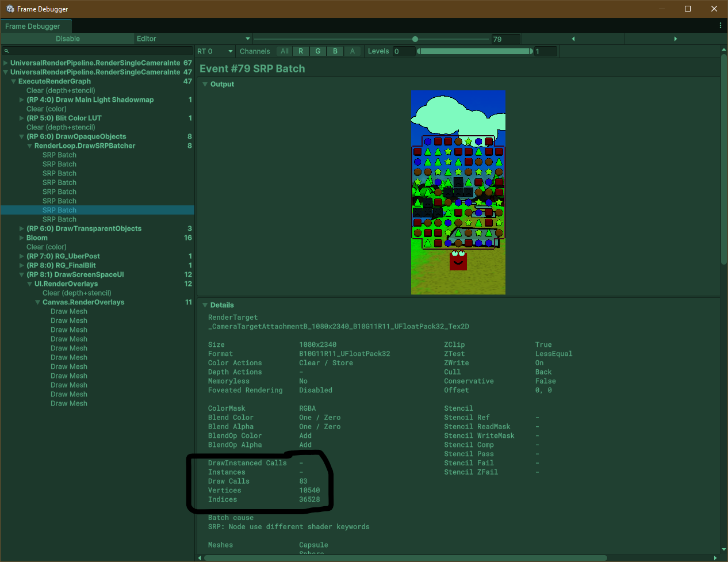Collapse the Output section in the details pane

point(205,84)
